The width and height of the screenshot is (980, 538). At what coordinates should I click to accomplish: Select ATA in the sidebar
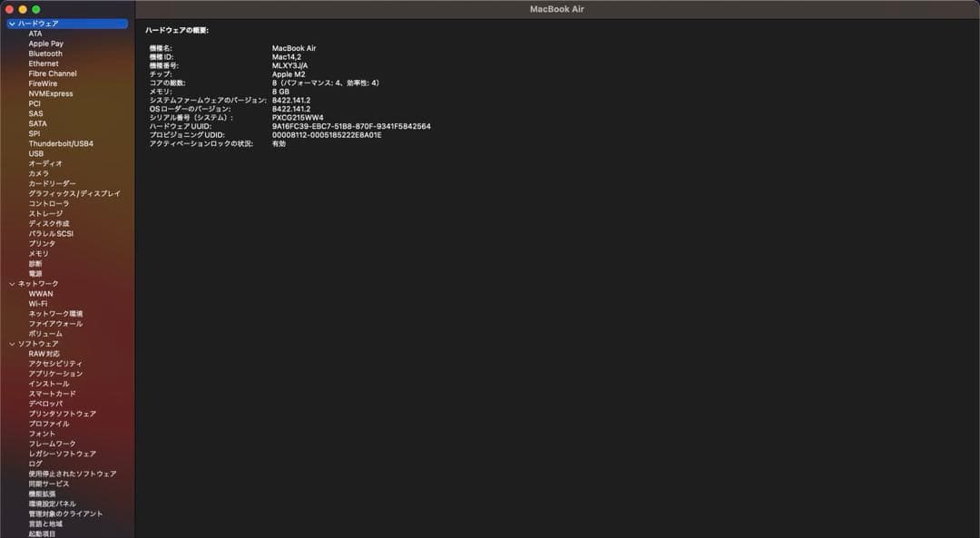[x=35, y=34]
